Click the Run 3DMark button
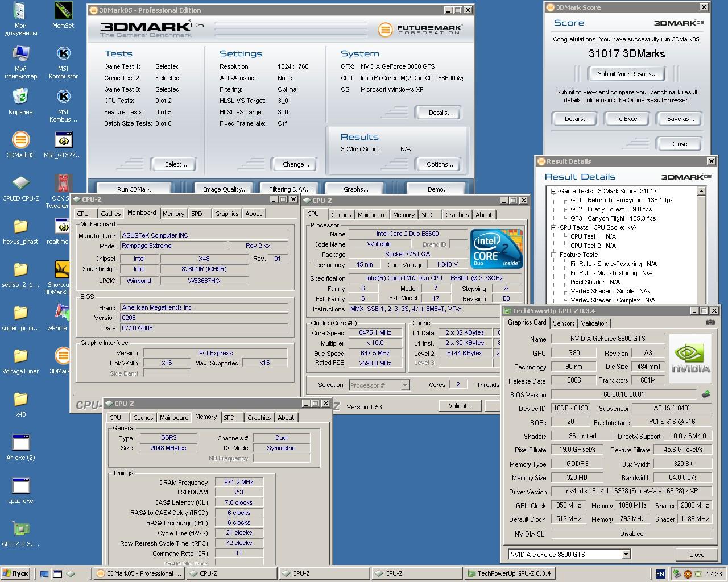 tap(134, 189)
